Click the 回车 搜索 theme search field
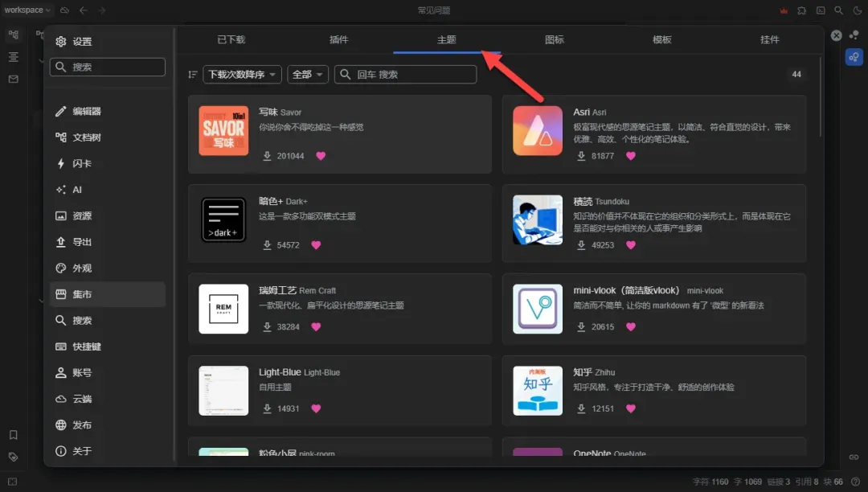This screenshot has height=492, width=868. click(405, 74)
